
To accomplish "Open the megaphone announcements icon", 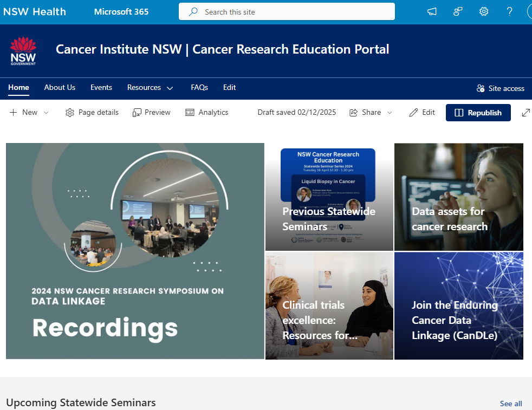I will click(432, 11).
